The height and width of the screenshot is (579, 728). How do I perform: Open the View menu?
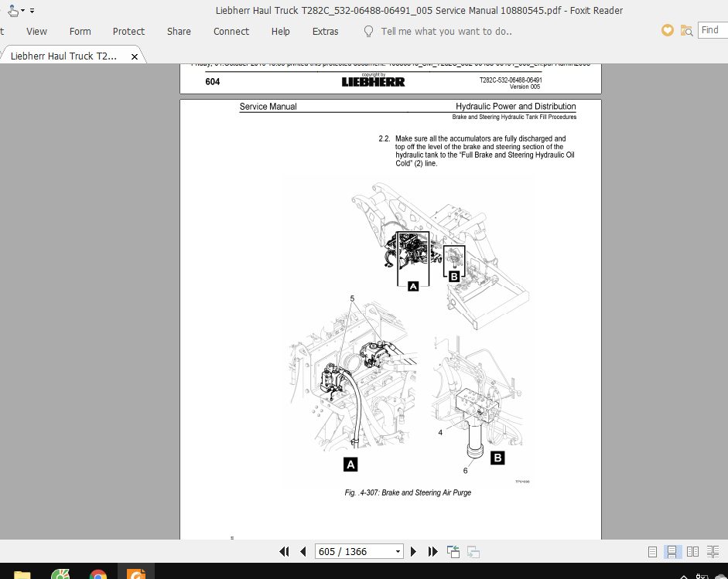(36, 31)
